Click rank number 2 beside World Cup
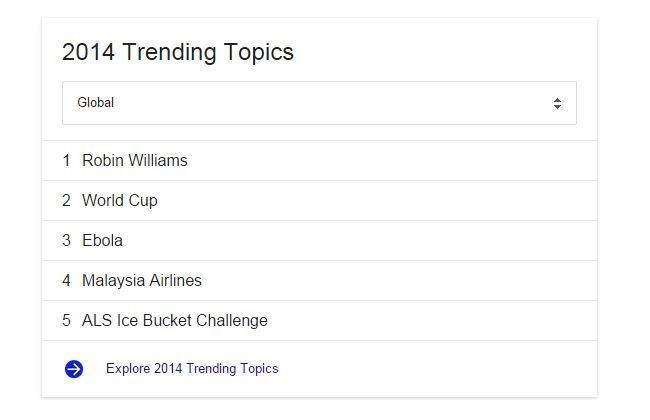This screenshot has width=650, height=420. pos(66,201)
